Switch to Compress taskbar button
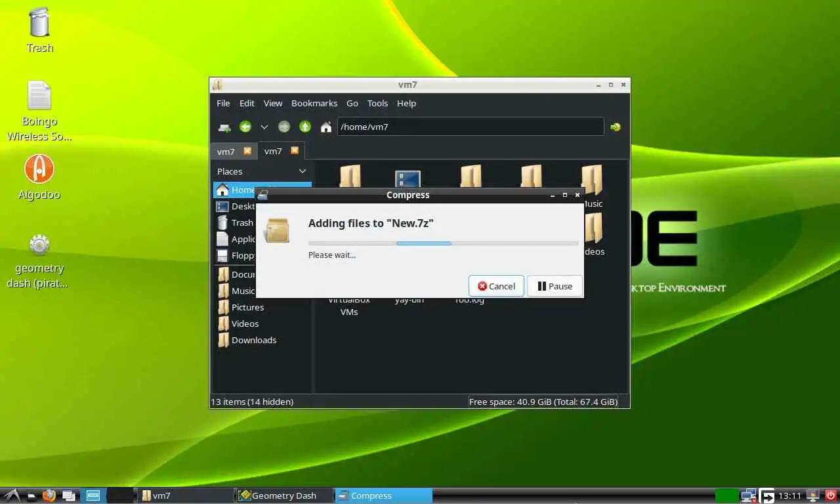This screenshot has width=840, height=504. point(383,495)
